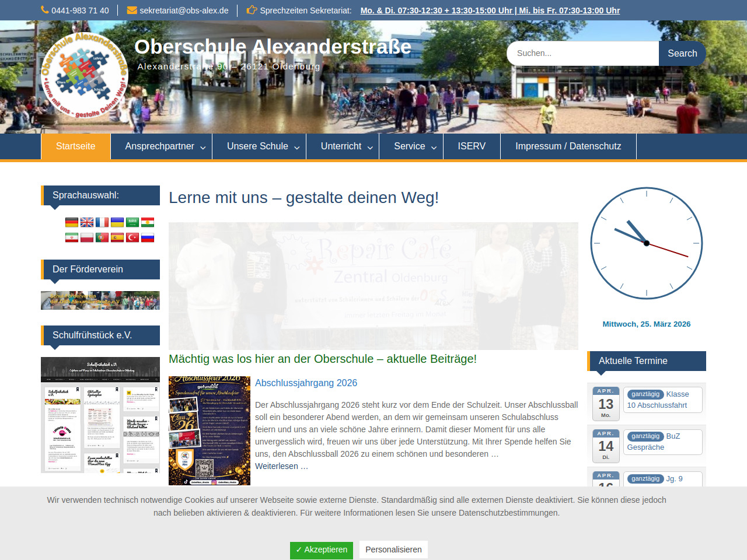Click the school puzzle logo
The width and height of the screenshot is (747, 560).
coord(85,76)
